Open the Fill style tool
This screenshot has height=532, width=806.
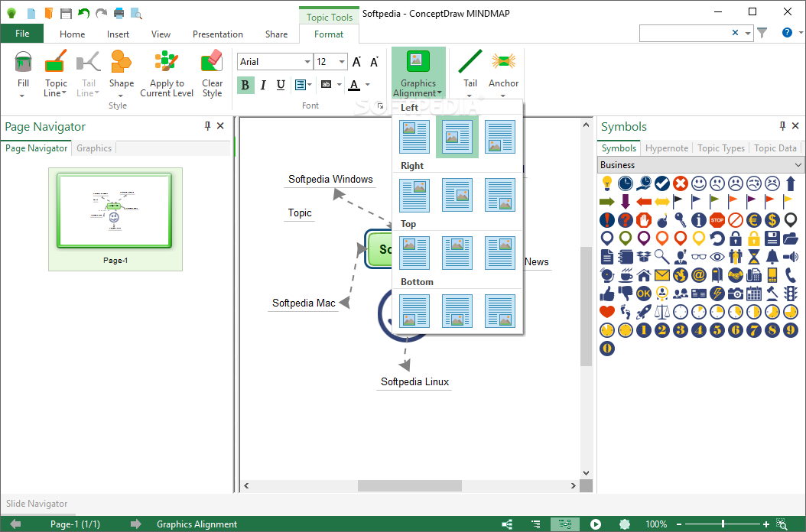[23, 73]
